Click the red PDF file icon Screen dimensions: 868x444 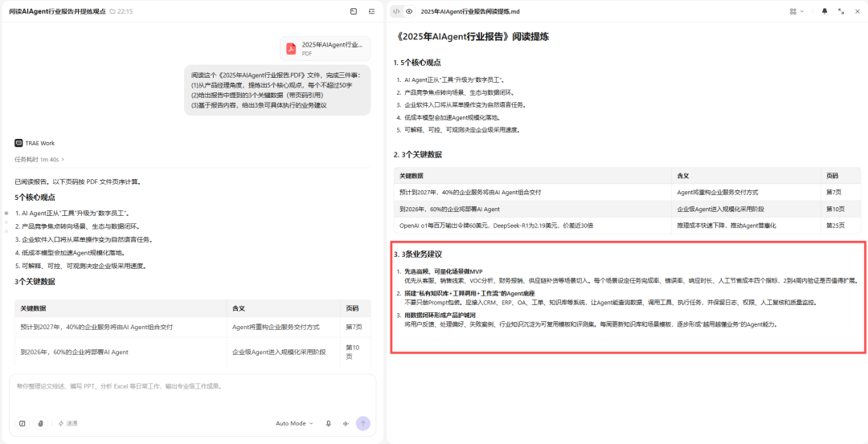[x=291, y=49]
